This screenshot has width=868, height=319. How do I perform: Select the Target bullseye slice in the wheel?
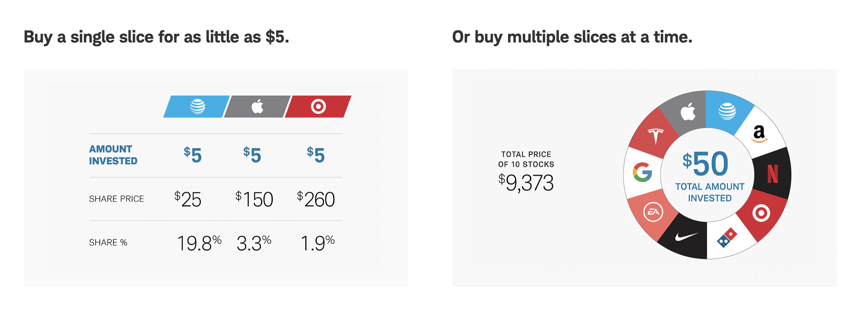tap(761, 213)
